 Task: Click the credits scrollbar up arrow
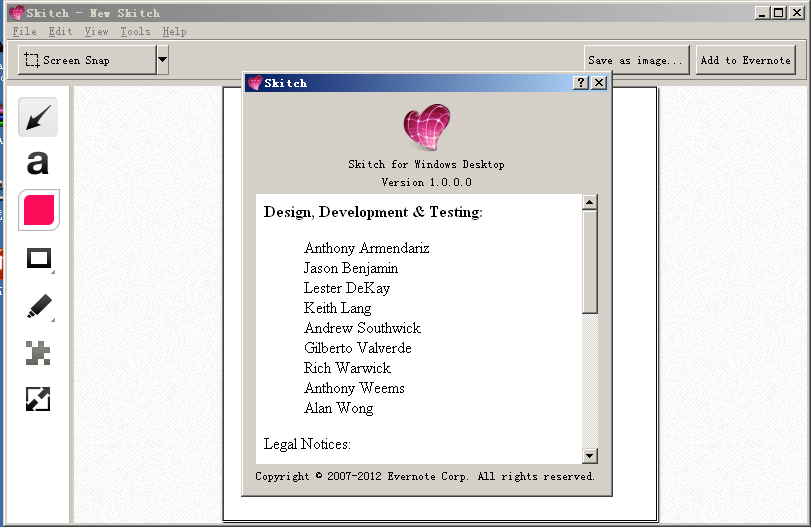coord(590,202)
